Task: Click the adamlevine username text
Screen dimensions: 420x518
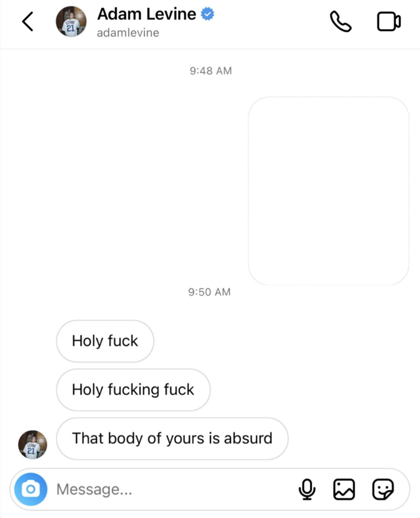Action: click(x=128, y=33)
